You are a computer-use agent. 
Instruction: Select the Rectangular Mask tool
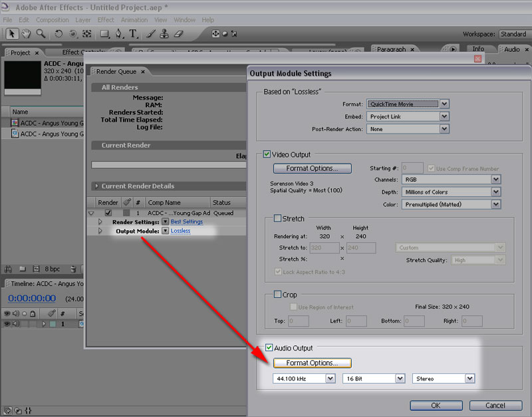click(104, 34)
